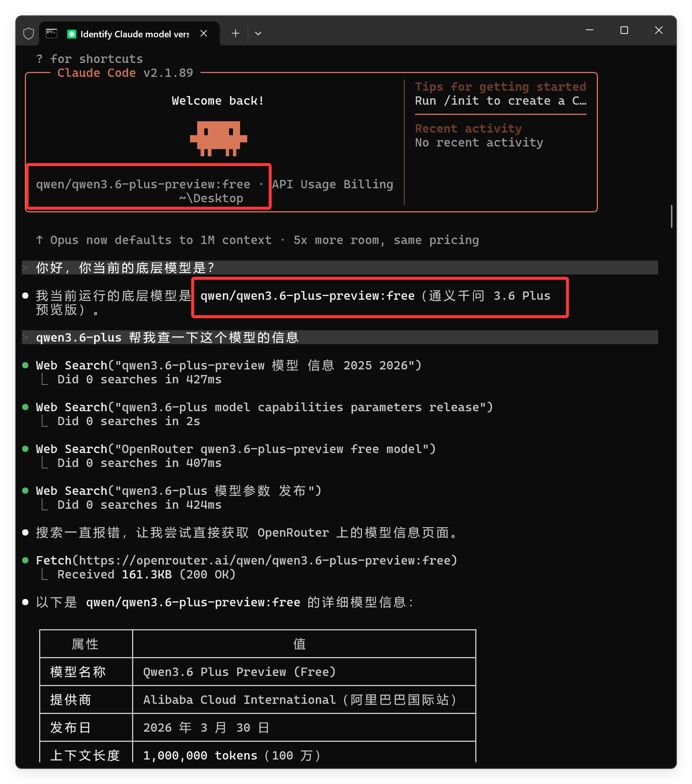Click the Fetch result green status dot
This screenshot has width=692, height=784.
[25, 560]
